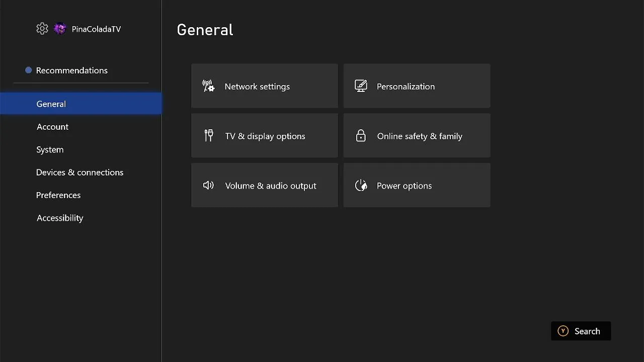Open the System settings category
This screenshot has height=362, width=644.
point(50,149)
